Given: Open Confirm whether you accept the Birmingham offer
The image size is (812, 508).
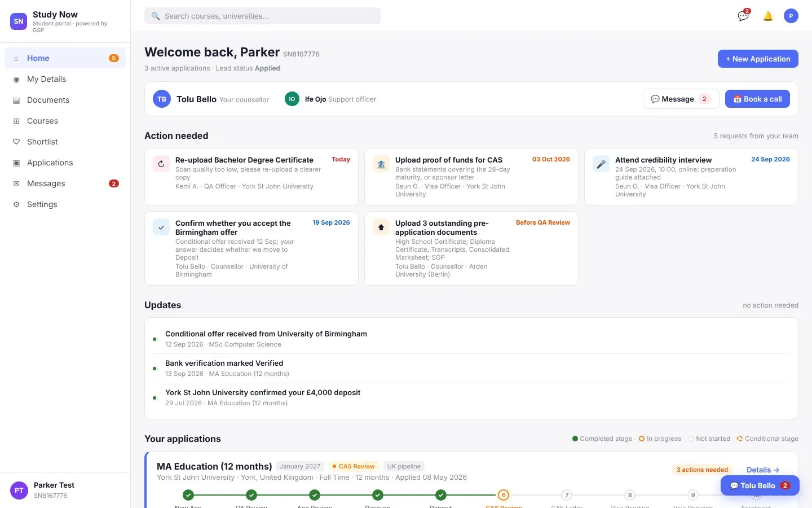Looking at the screenshot, I should click(251, 248).
